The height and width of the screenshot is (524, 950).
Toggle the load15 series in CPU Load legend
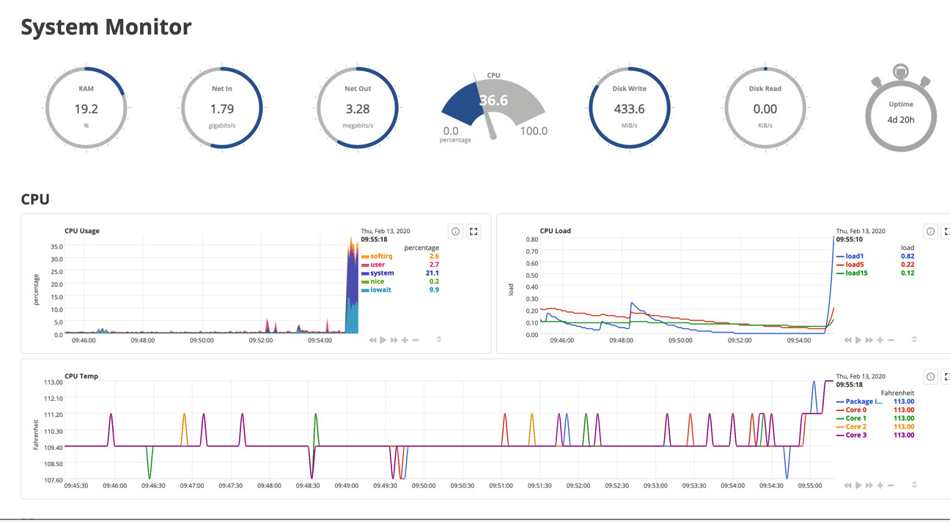click(x=855, y=273)
